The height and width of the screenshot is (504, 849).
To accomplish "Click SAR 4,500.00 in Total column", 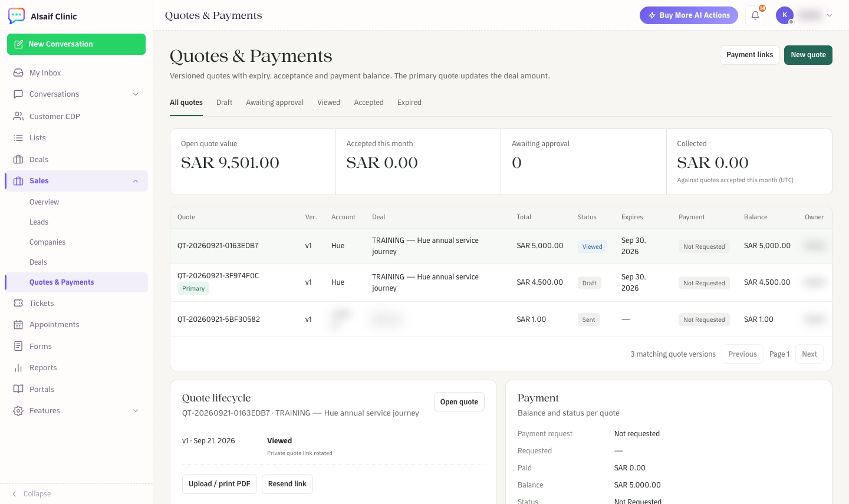I will coord(539,282).
